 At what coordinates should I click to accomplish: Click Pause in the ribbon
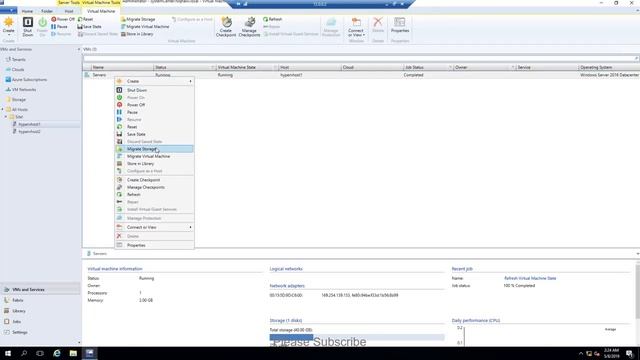59,27
